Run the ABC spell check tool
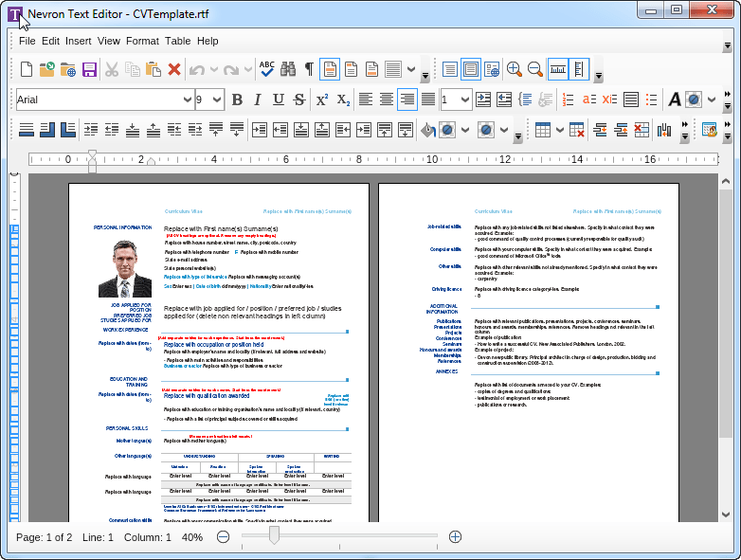The image size is (741, 560). (267, 69)
